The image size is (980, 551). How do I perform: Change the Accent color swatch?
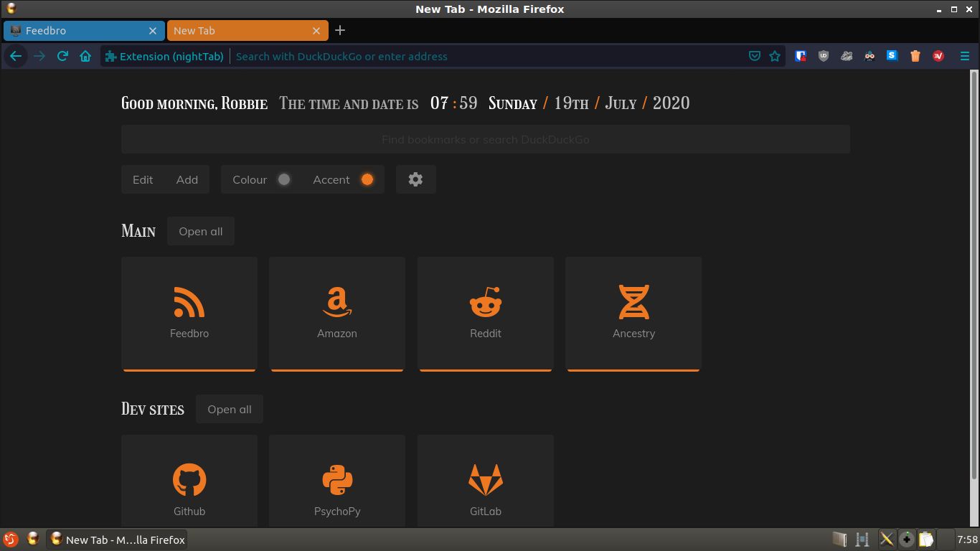tap(367, 179)
